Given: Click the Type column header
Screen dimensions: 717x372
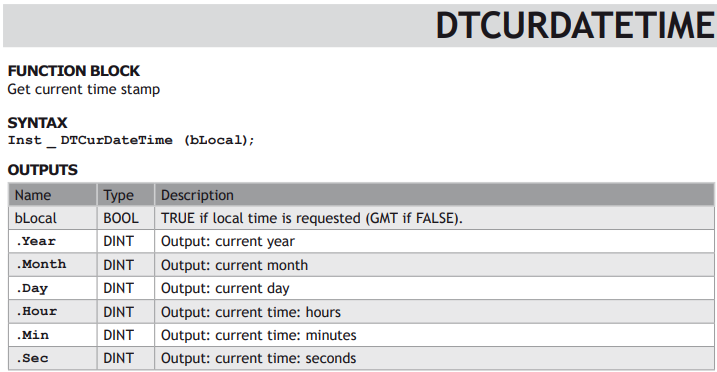Looking at the screenshot, I should click(x=126, y=195).
